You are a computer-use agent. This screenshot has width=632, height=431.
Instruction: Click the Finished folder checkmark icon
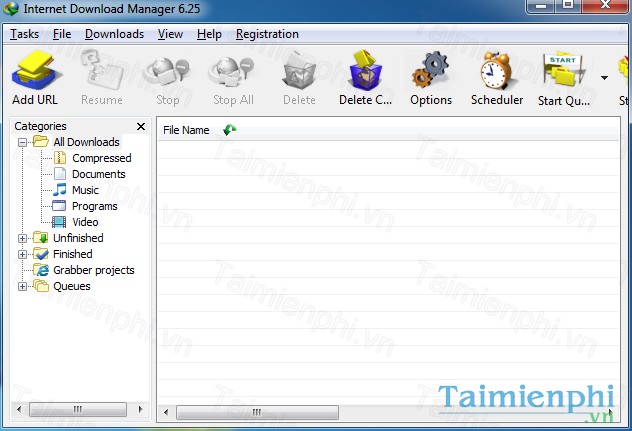pyautogui.click(x=41, y=254)
